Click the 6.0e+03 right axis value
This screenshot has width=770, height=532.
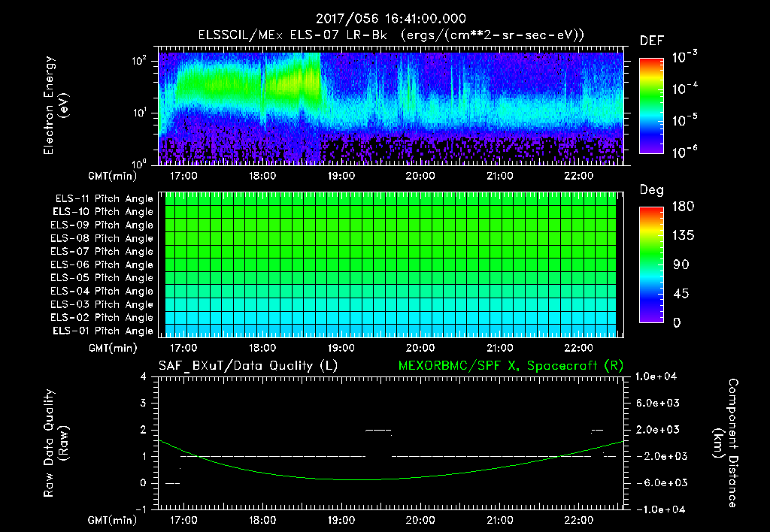point(658,404)
